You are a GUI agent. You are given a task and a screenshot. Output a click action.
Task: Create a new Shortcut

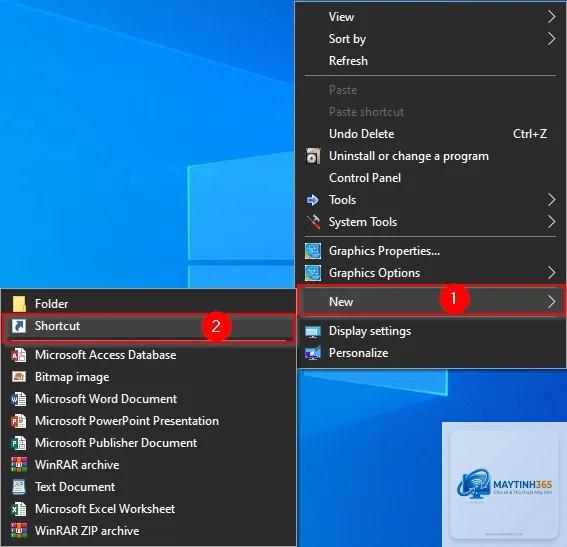[x=148, y=326]
